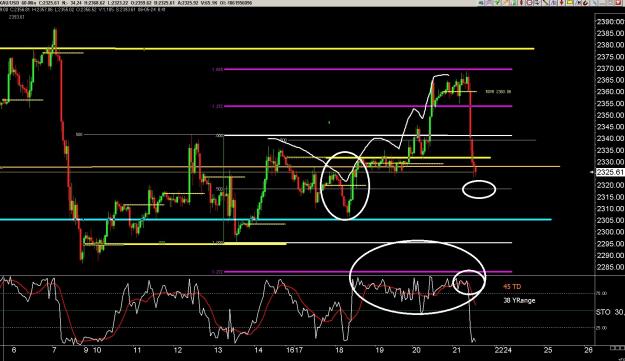625x361 pixels.
Task: Click the 45 TD indicator label
Action: 512,286
